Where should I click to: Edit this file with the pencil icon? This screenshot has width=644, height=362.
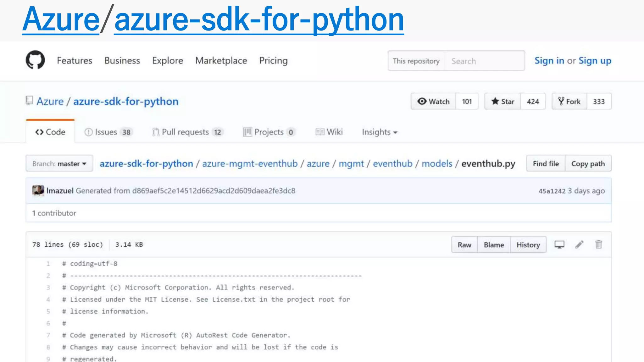click(579, 244)
